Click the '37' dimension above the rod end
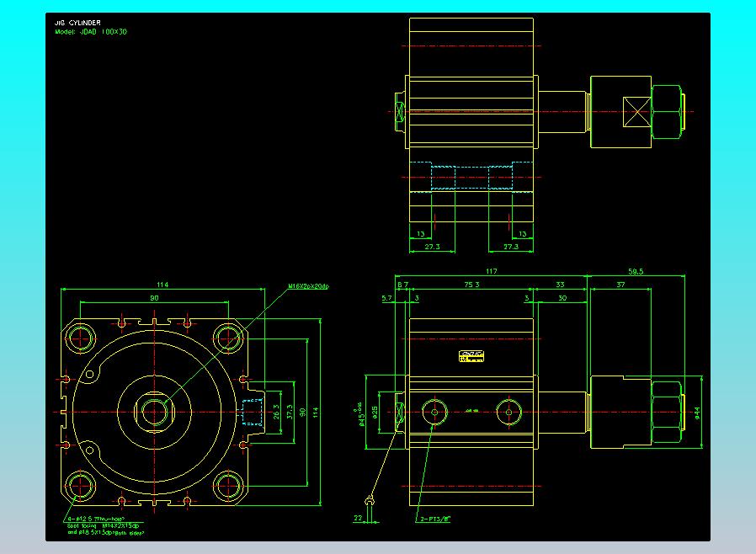The image size is (756, 554). tap(620, 285)
